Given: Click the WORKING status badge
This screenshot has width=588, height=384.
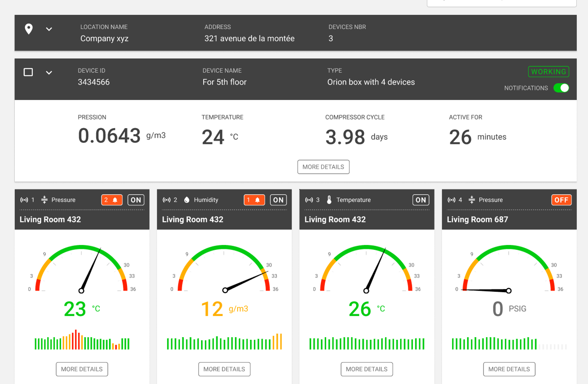Looking at the screenshot, I should 548,72.
